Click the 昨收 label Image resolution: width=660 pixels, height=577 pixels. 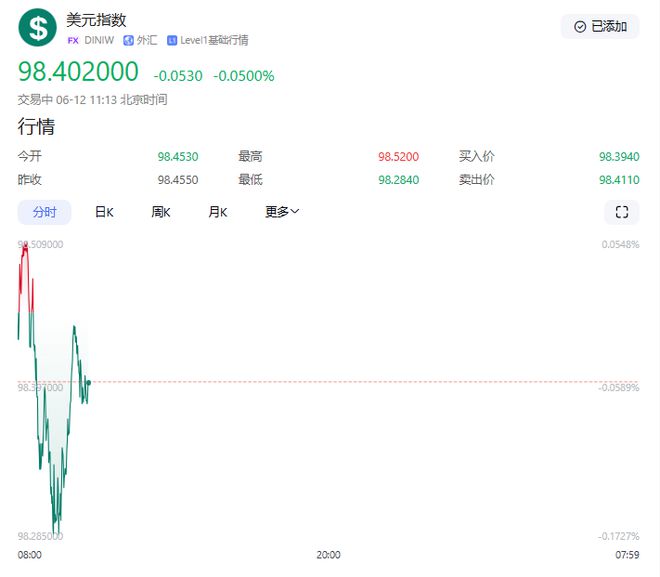(29, 180)
